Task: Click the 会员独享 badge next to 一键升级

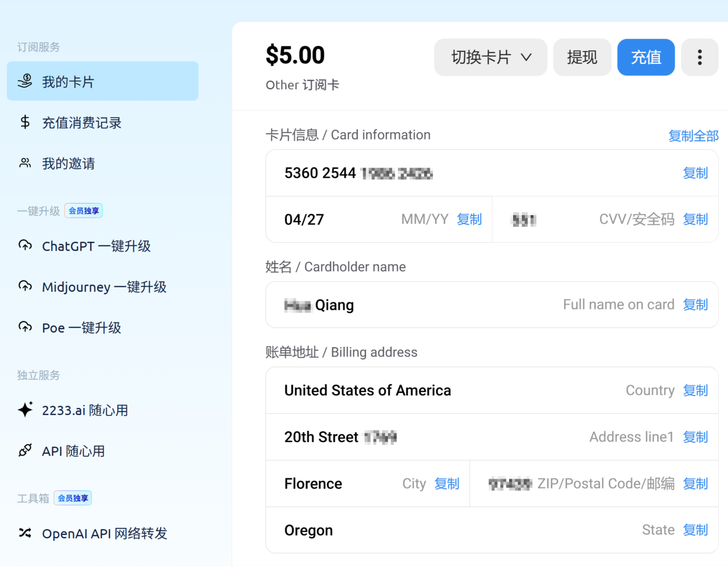Action: [x=84, y=211]
